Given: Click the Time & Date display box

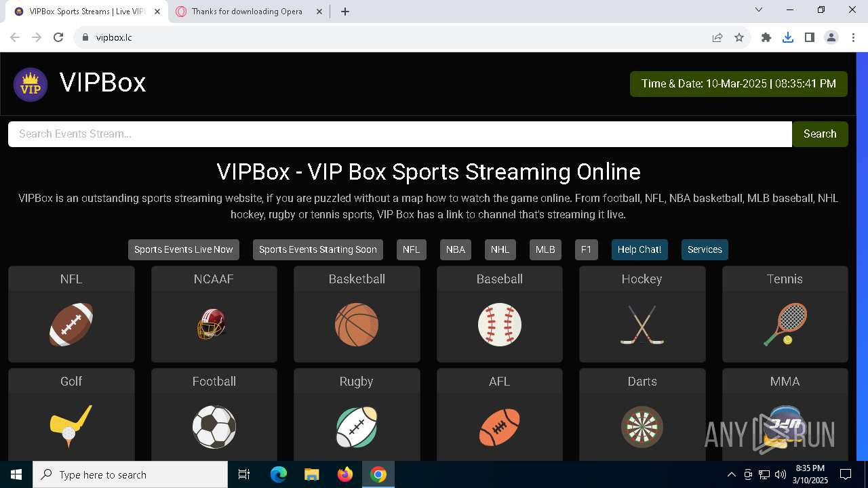Looking at the screenshot, I should [x=738, y=84].
